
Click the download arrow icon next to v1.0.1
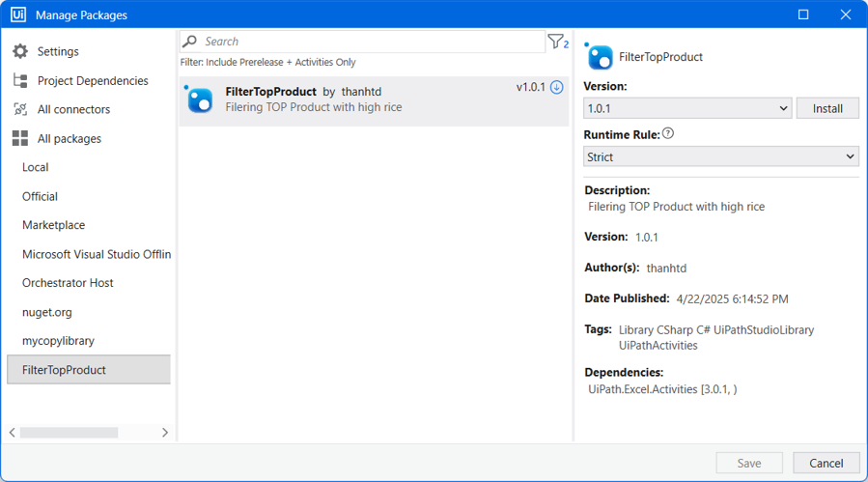[x=557, y=88]
